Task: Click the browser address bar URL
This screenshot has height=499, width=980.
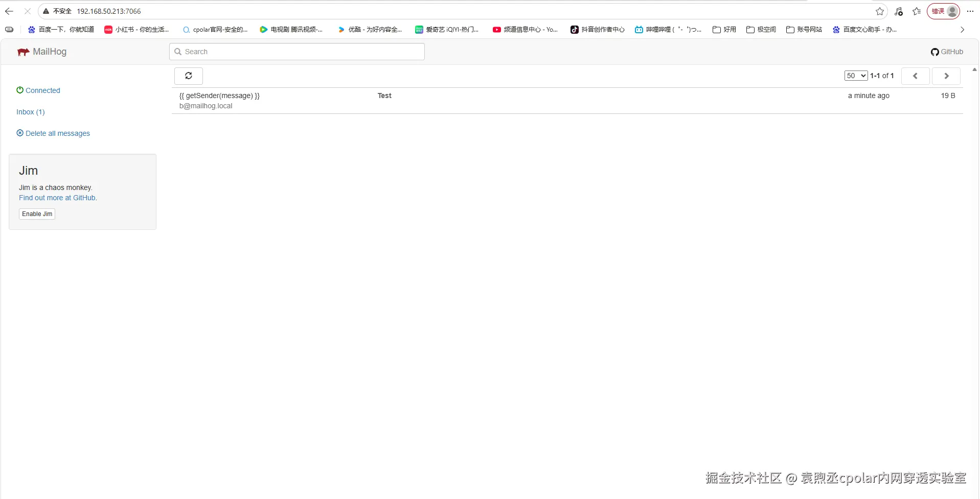Action: tap(109, 11)
